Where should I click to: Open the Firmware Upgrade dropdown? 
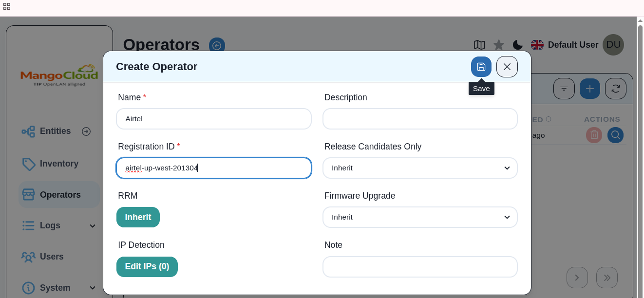click(x=420, y=217)
